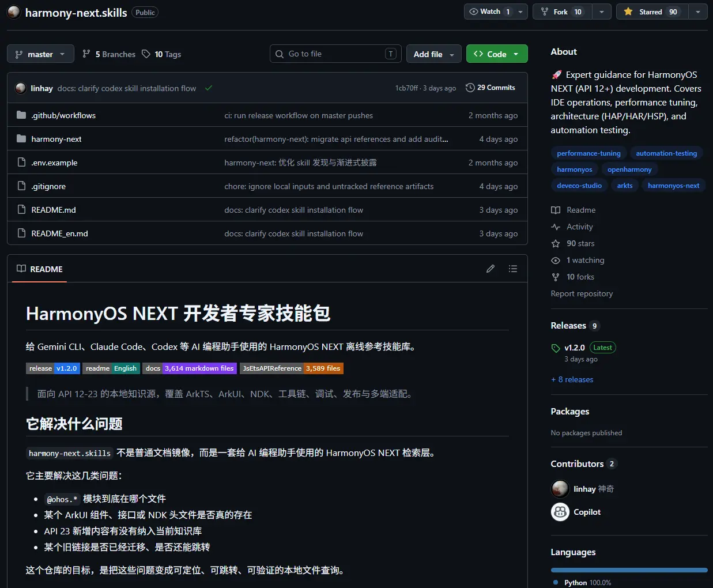
Task: Expand the Watch notifications dropdown arrow
Action: [x=521, y=12]
